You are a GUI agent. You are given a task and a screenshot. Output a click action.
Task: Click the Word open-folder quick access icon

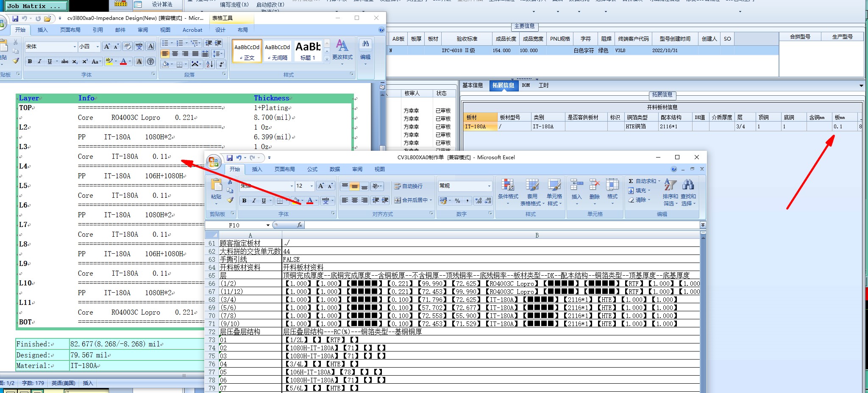coord(47,19)
